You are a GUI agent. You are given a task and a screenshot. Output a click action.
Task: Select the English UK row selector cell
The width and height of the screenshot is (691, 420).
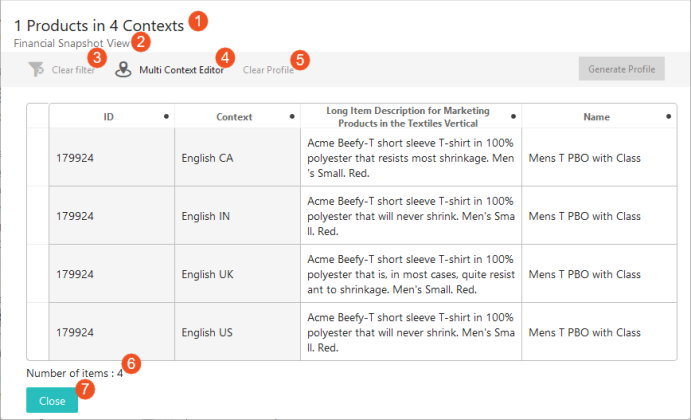click(38, 273)
